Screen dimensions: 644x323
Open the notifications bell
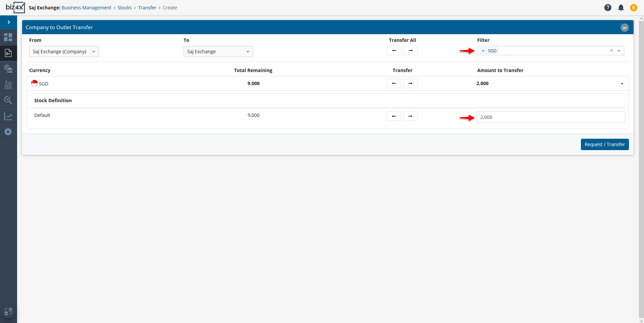point(621,7)
